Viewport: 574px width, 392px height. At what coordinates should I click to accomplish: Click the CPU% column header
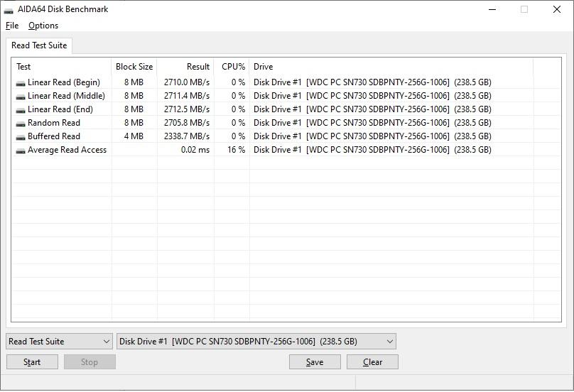(x=232, y=67)
